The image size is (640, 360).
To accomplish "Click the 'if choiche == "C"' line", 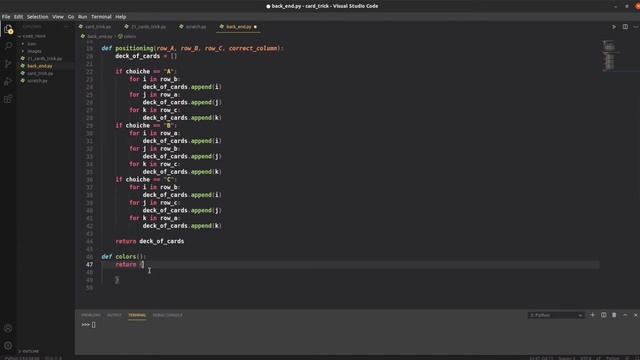I will pyautogui.click(x=145, y=180).
